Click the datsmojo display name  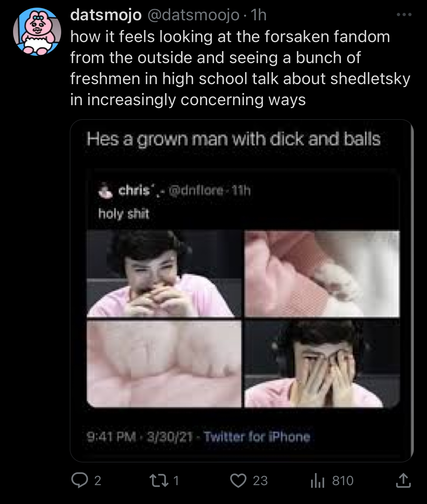pos(106,15)
